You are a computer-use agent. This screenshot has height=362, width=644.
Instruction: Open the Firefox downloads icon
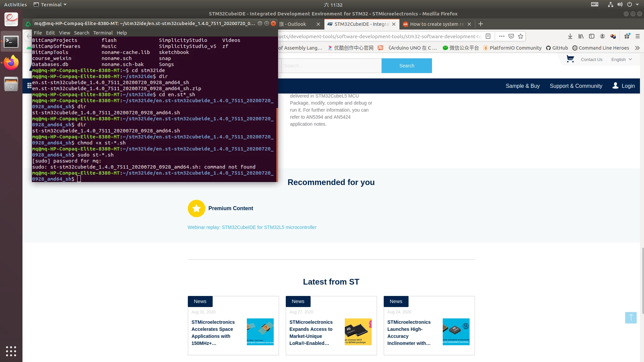[570, 36]
